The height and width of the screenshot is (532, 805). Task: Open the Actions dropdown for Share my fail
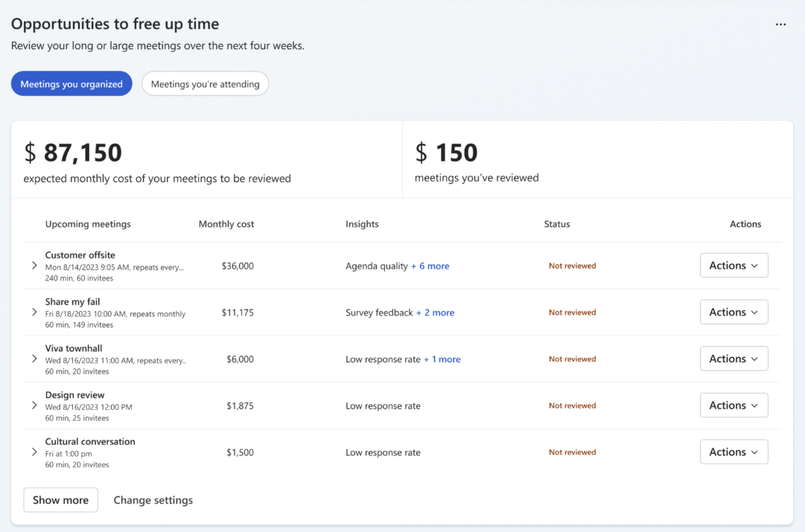click(x=734, y=312)
